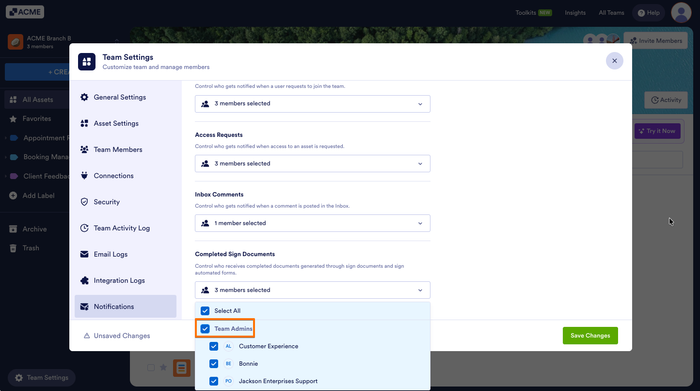Click the ACME logo
Image resolution: width=700 pixels, height=391 pixels.
(x=25, y=12)
